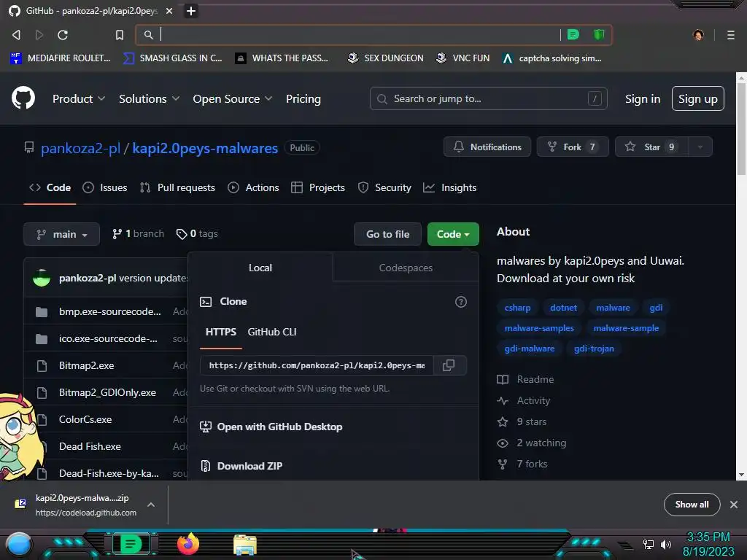Image resolution: width=747 pixels, height=560 pixels.
Task: Click the pankoza2-pl avatar in commit row
Action: coord(42,278)
